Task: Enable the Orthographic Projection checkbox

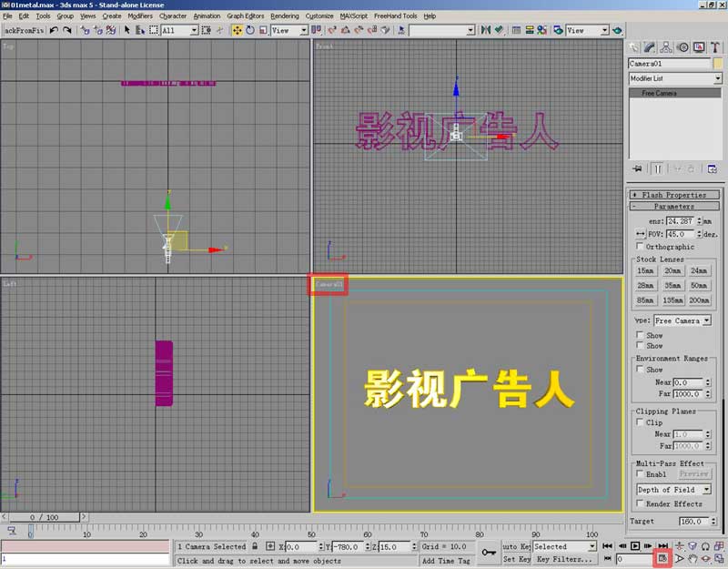Action: (640, 246)
